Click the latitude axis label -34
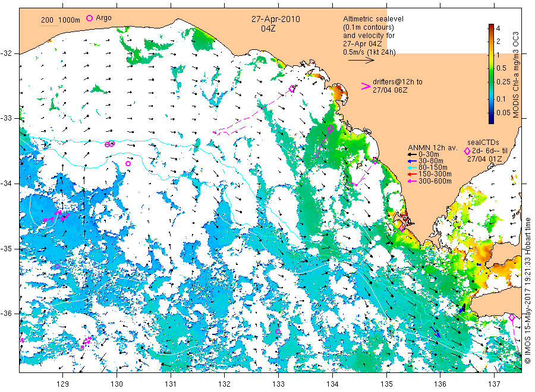Image resolution: width=535 pixels, height=392 pixels. (6, 184)
